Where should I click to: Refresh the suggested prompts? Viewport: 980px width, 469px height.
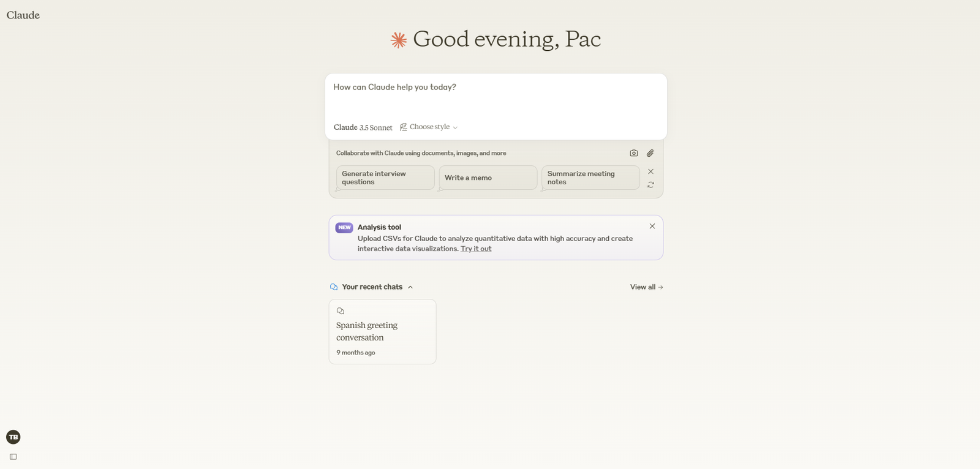click(x=651, y=184)
